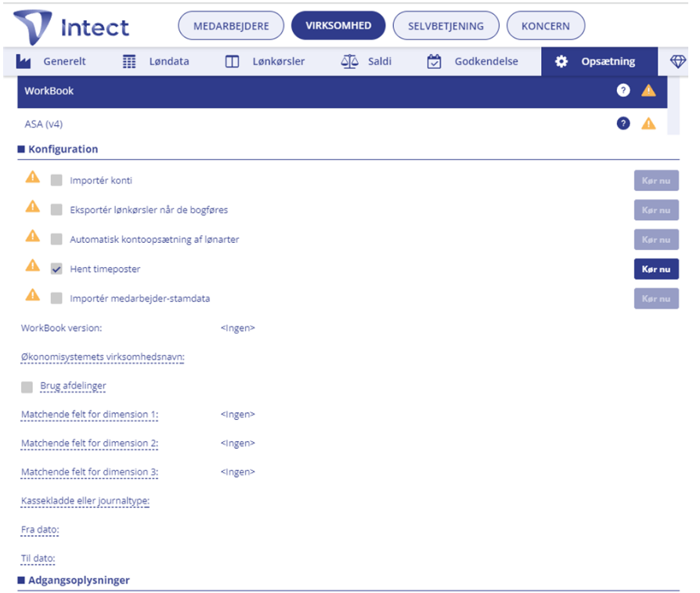Click Kør nu for Eksportér lønkørsler

tap(656, 210)
